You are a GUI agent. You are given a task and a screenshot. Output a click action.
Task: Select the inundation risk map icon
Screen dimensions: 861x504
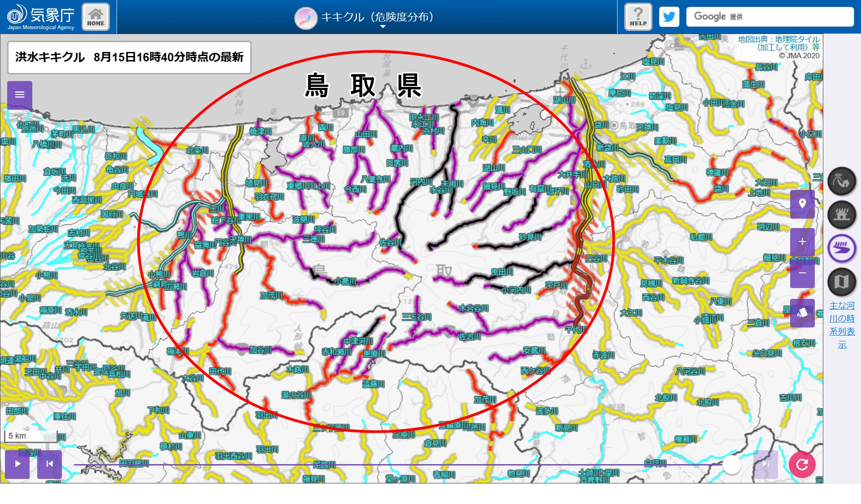[842, 215]
